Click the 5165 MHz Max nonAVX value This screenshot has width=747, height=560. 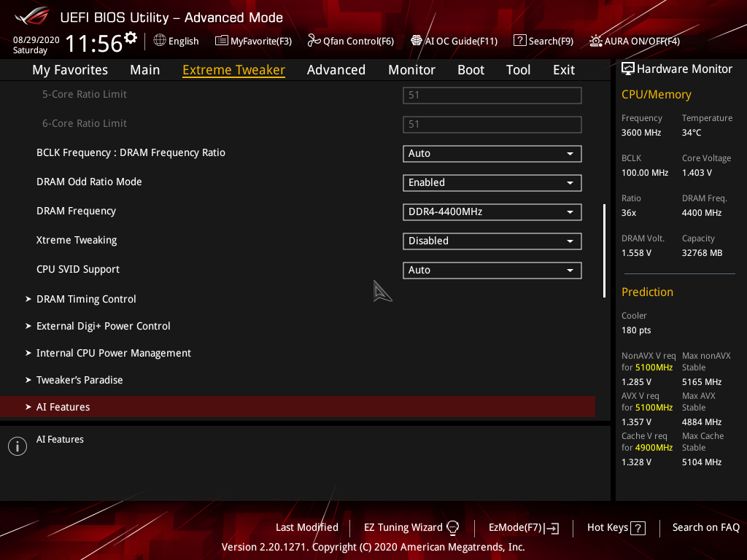pyautogui.click(x=702, y=382)
